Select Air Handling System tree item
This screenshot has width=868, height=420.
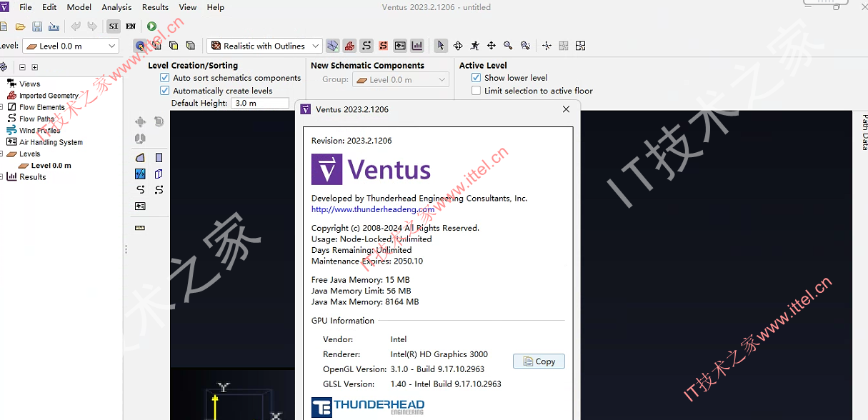[51, 142]
